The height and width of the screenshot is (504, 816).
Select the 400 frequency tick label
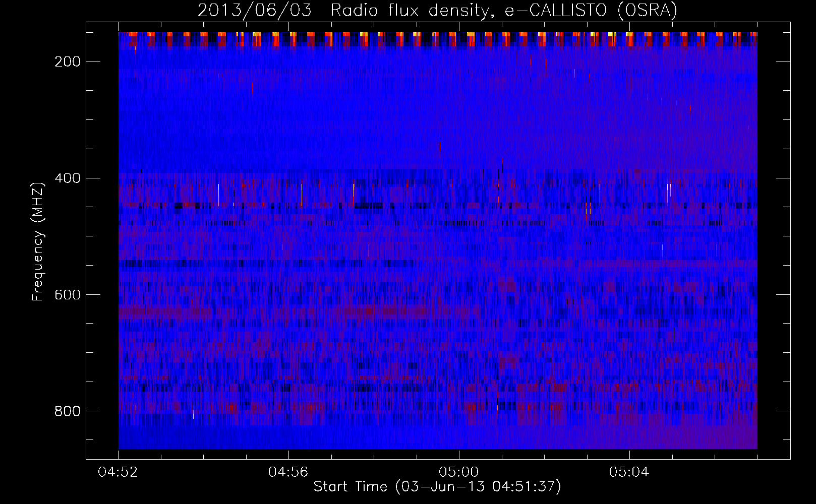coord(68,178)
